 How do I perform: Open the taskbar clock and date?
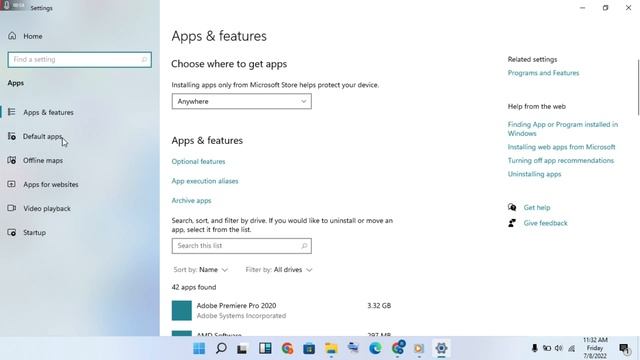595,348
